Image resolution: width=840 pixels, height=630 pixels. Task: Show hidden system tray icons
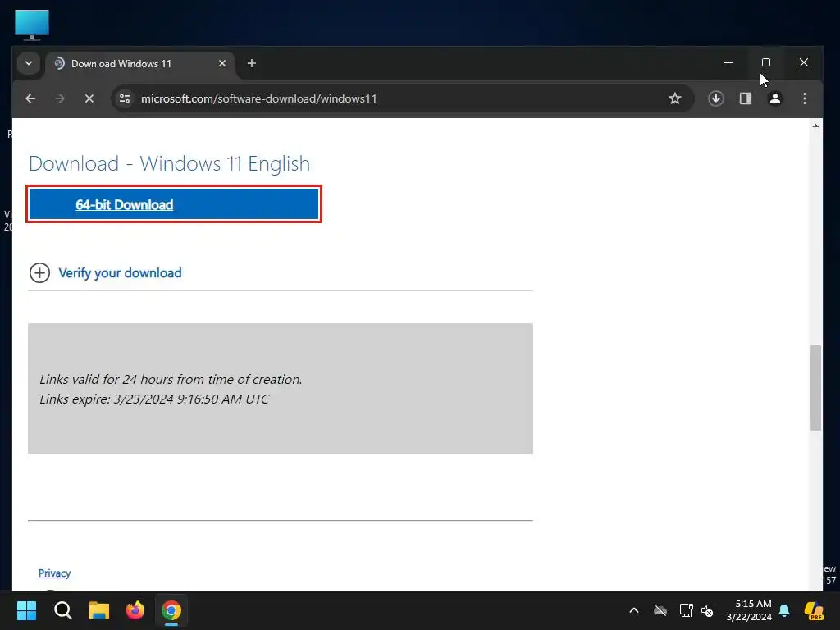(x=634, y=610)
